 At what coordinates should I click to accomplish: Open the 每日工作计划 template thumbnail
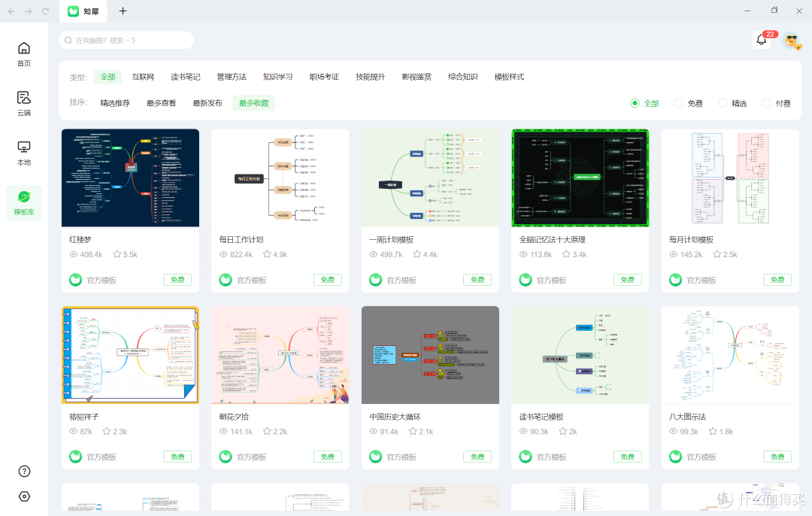coord(280,178)
